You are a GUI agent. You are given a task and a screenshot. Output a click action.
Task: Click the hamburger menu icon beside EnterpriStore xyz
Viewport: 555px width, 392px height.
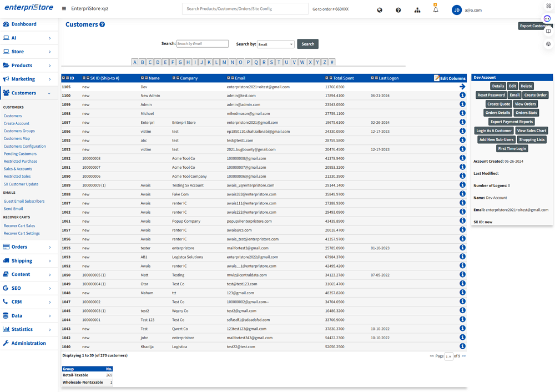[x=64, y=9]
